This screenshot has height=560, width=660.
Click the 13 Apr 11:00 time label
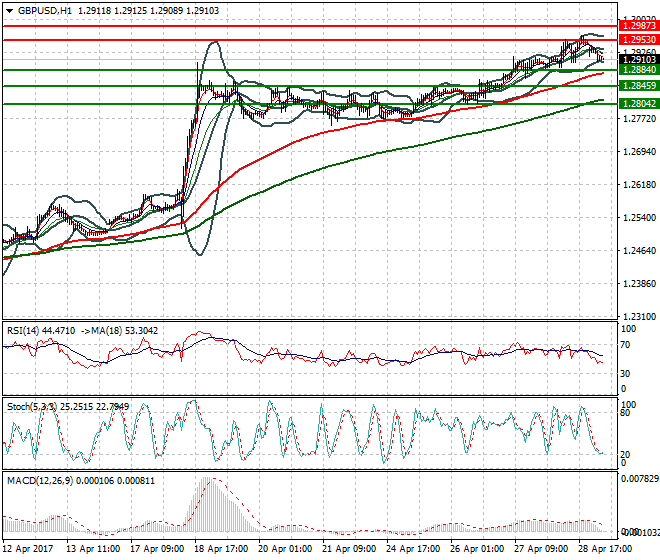coord(93,549)
